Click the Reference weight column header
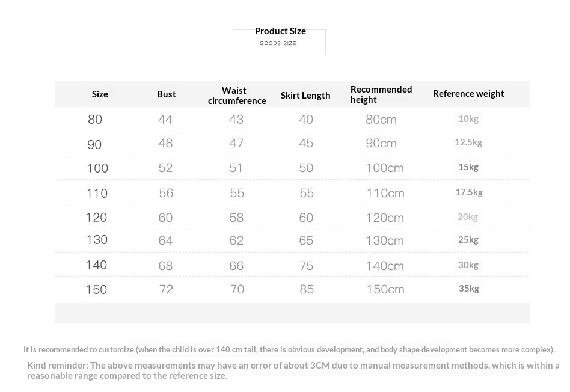 pyautogui.click(x=468, y=94)
